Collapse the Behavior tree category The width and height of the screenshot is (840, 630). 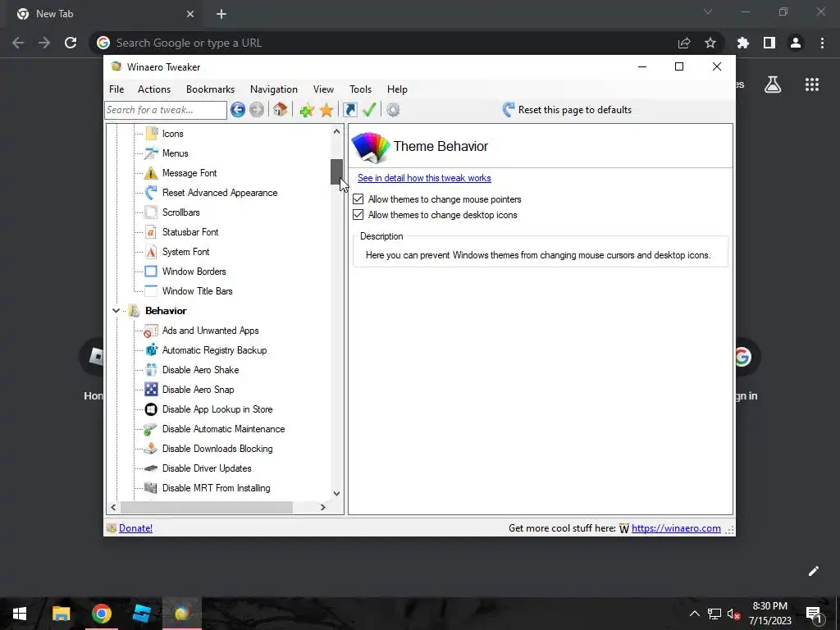pyautogui.click(x=116, y=311)
